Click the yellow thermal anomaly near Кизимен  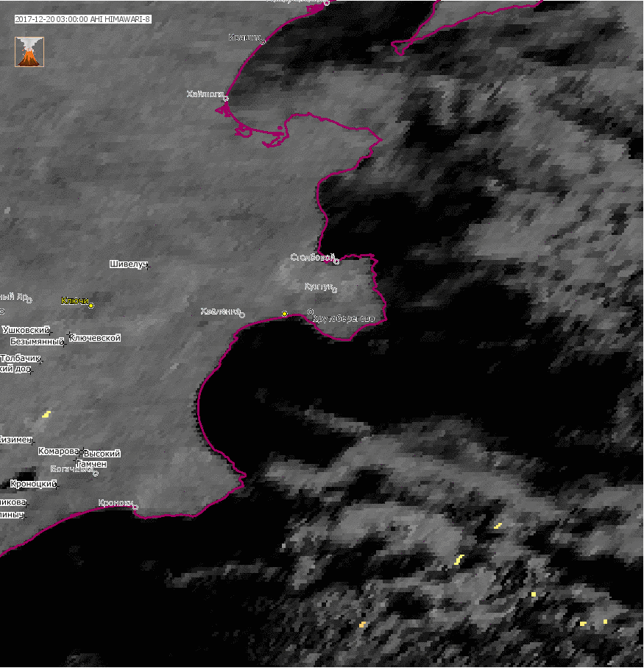tap(46, 414)
